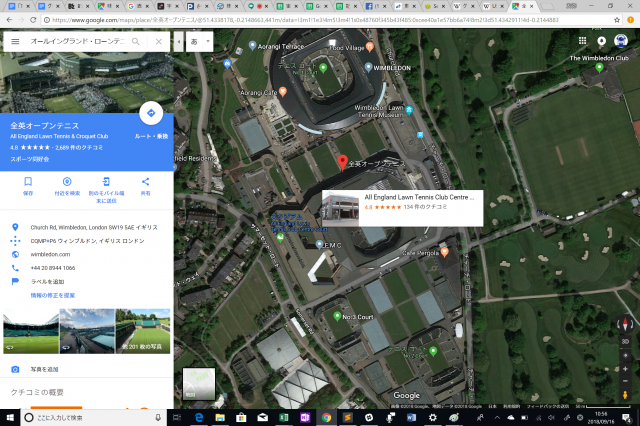The width and height of the screenshot is (640, 426).
Task: Open the Windows Start menu
Action: pos(10,417)
